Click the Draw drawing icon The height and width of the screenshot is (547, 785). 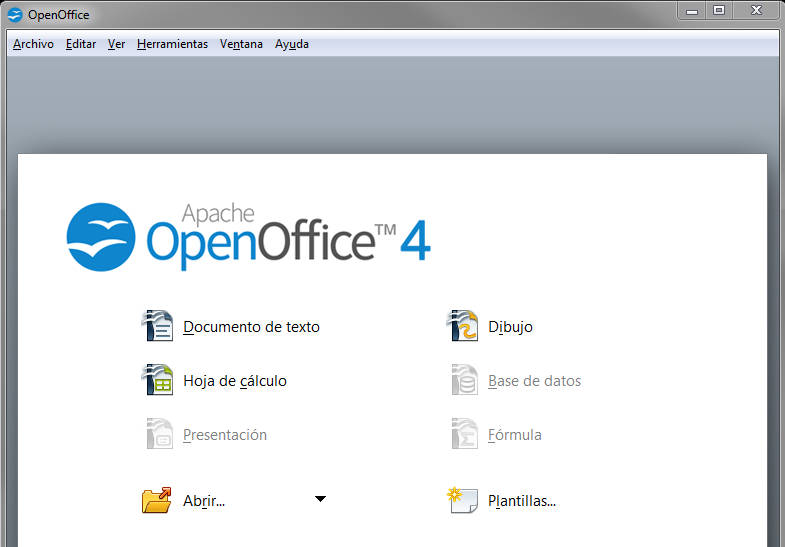[x=462, y=326]
